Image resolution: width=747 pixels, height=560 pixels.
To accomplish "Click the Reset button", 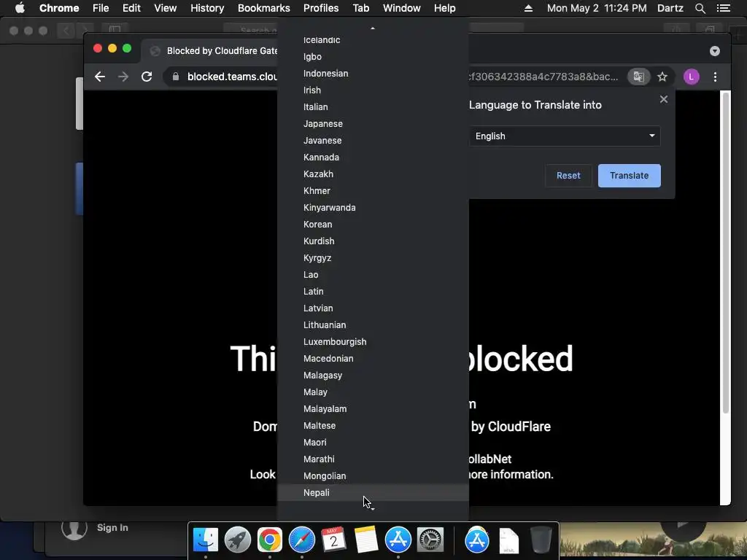I will coord(568,176).
